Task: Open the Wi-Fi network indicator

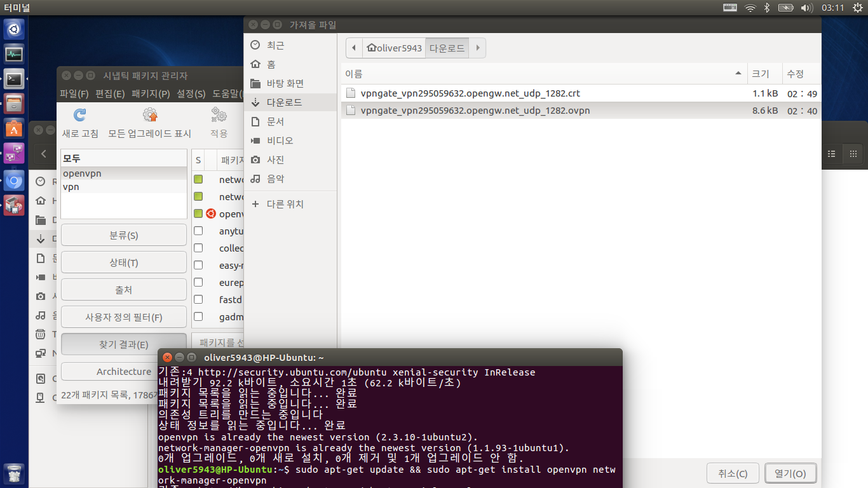Action: tap(750, 8)
